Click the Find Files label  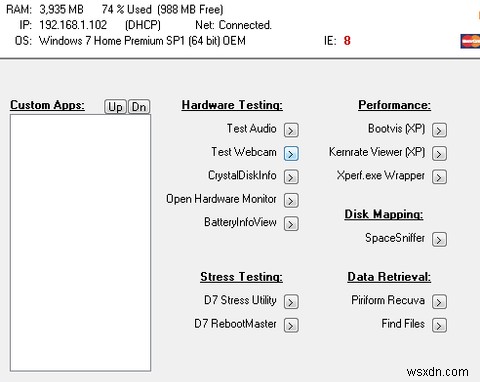tap(403, 324)
